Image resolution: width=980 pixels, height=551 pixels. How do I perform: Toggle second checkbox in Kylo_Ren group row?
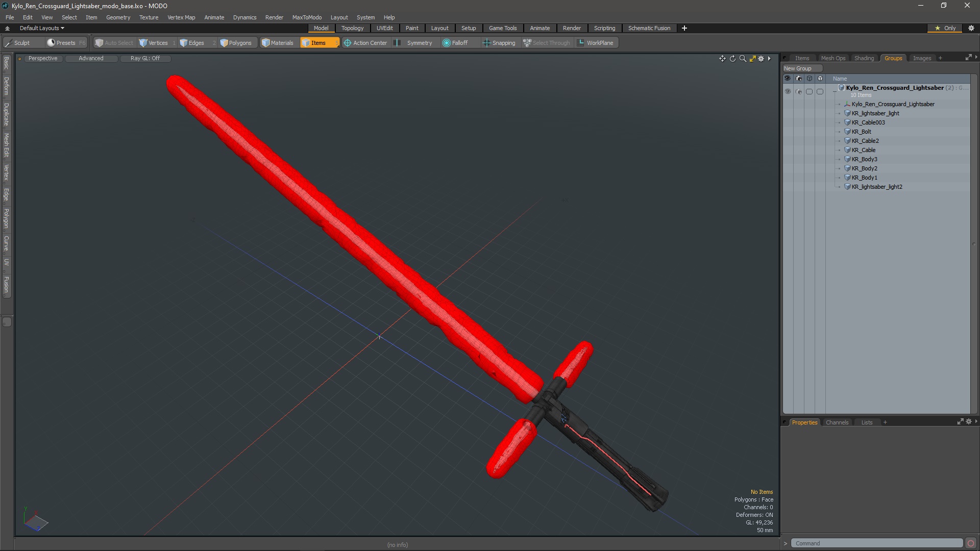click(x=820, y=92)
